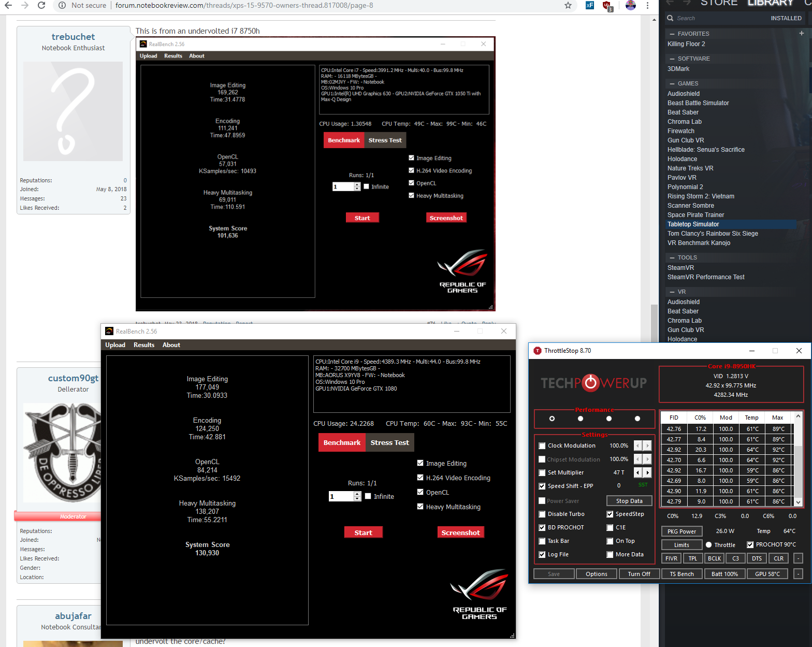Click Turn Off in ThrottleStop
This screenshot has height=647, width=812.
(x=639, y=574)
